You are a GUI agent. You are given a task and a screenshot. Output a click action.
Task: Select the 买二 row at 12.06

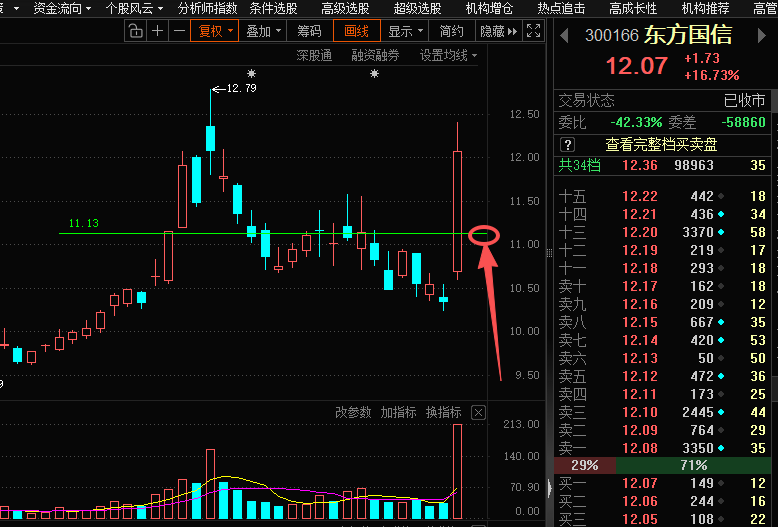tap(662, 501)
